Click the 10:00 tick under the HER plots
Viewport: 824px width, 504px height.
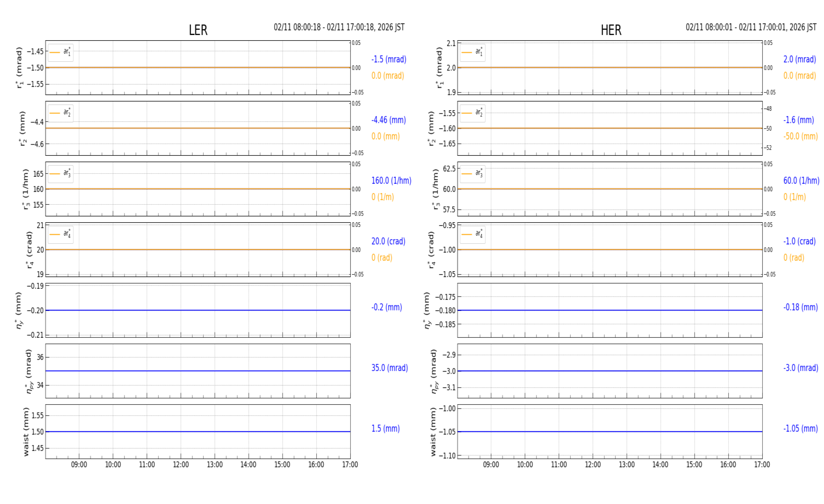pyautogui.click(x=525, y=465)
